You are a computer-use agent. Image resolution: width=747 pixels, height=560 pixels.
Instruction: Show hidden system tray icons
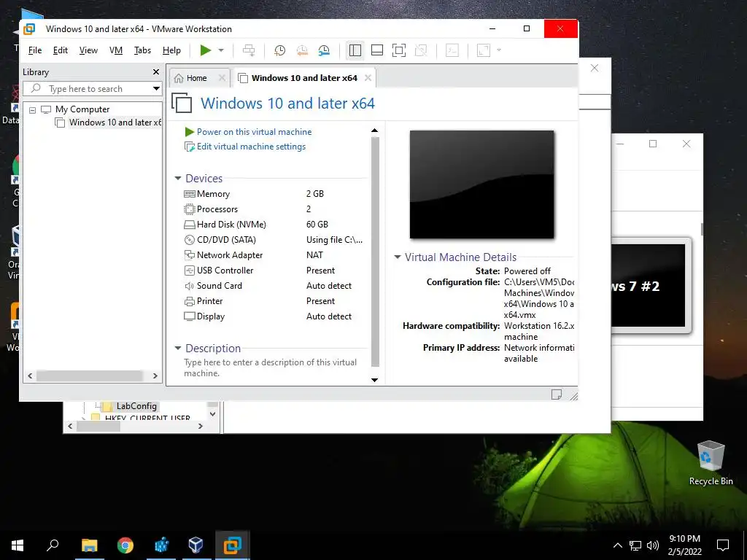pyautogui.click(x=617, y=545)
